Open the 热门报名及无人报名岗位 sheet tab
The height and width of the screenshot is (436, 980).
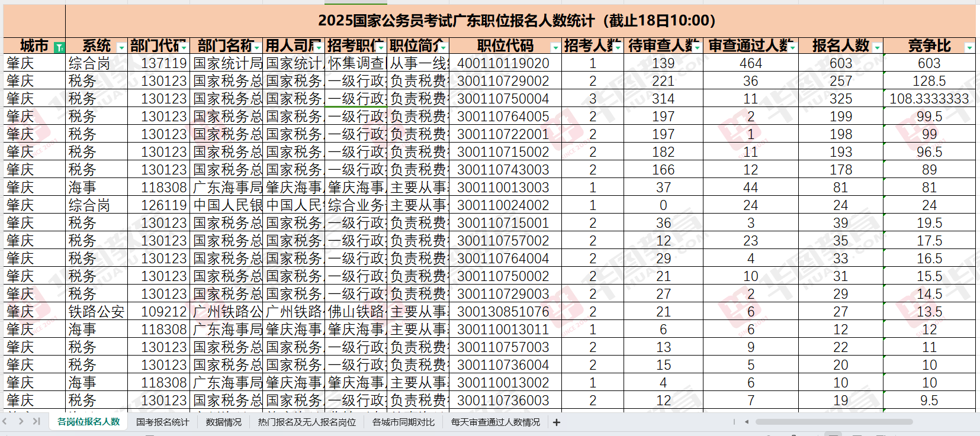[307, 422]
